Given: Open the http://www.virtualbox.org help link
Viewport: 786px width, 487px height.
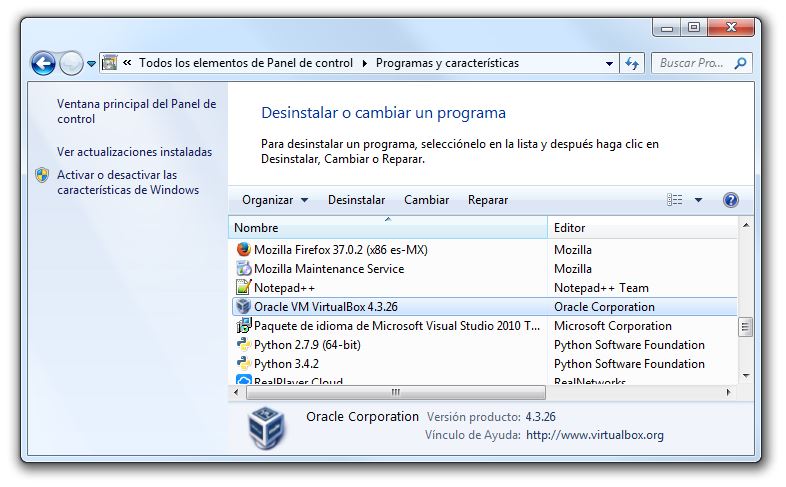Looking at the screenshot, I should click(595, 435).
